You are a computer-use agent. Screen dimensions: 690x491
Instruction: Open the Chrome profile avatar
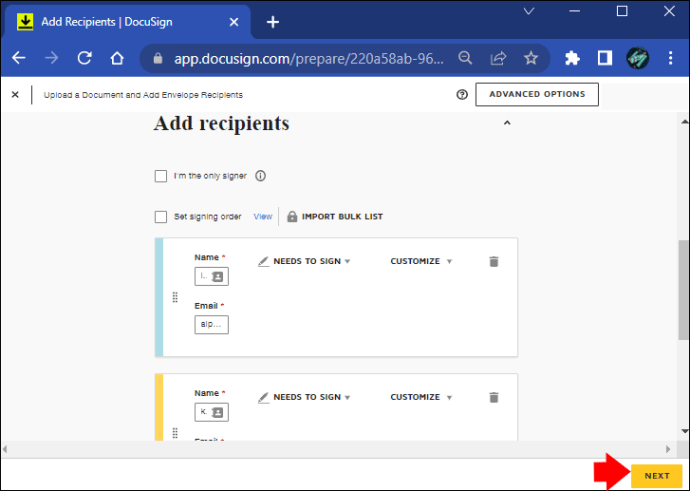pos(638,58)
